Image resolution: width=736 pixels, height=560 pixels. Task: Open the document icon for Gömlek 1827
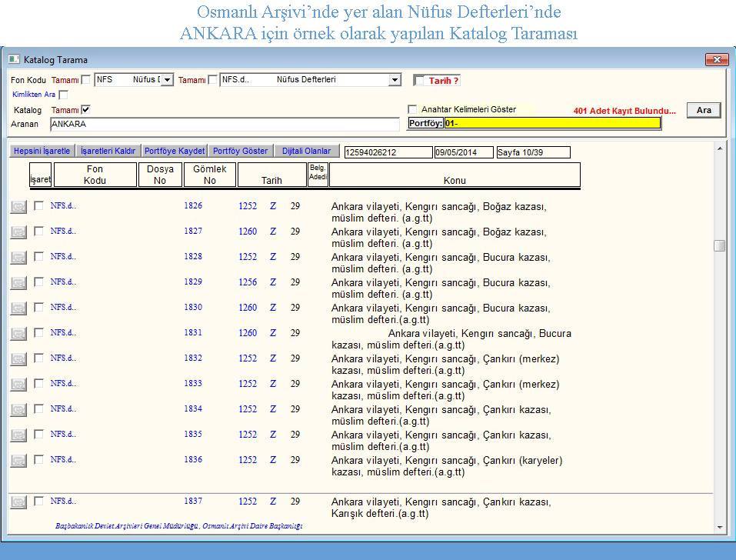click(18, 232)
